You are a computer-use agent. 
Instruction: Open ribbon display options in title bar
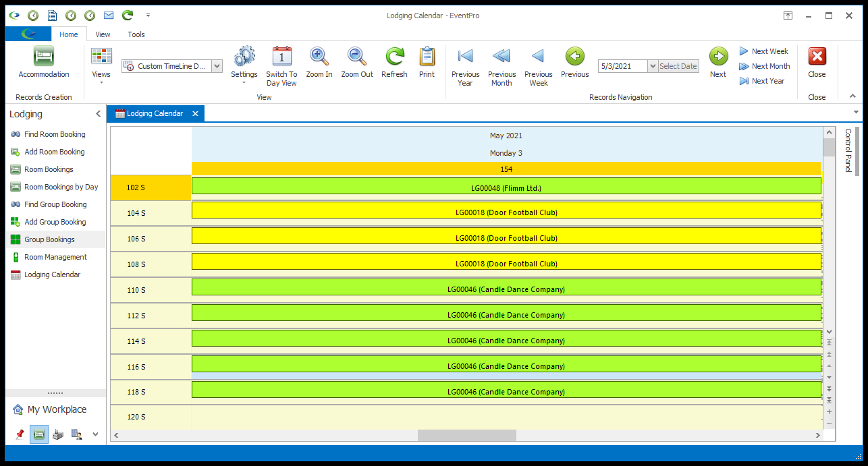788,15
